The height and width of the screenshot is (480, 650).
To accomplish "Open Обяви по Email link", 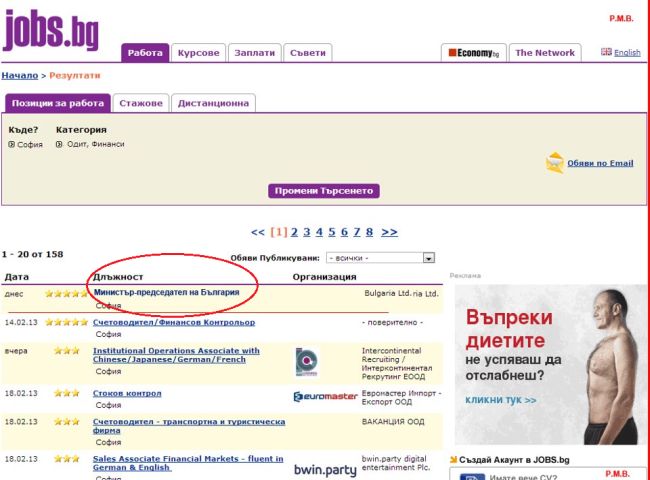I will tap(600, 163).
